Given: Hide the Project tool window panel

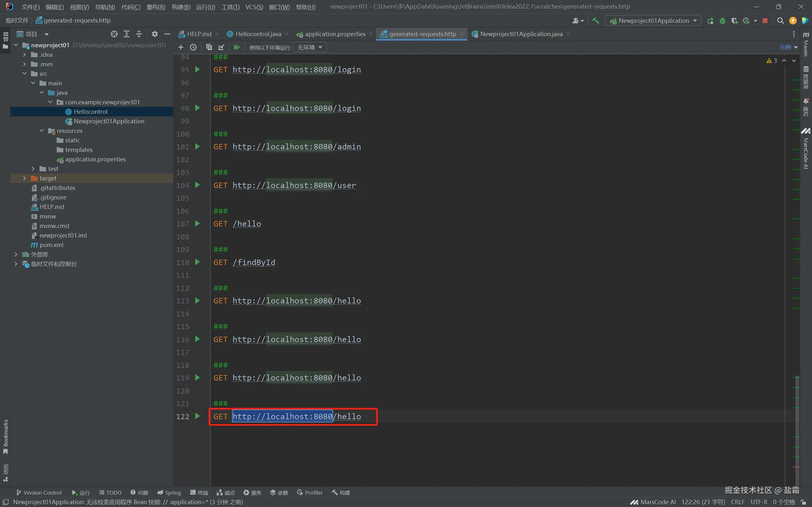Looking at the screenshot, I should click(x=167, y=34).
